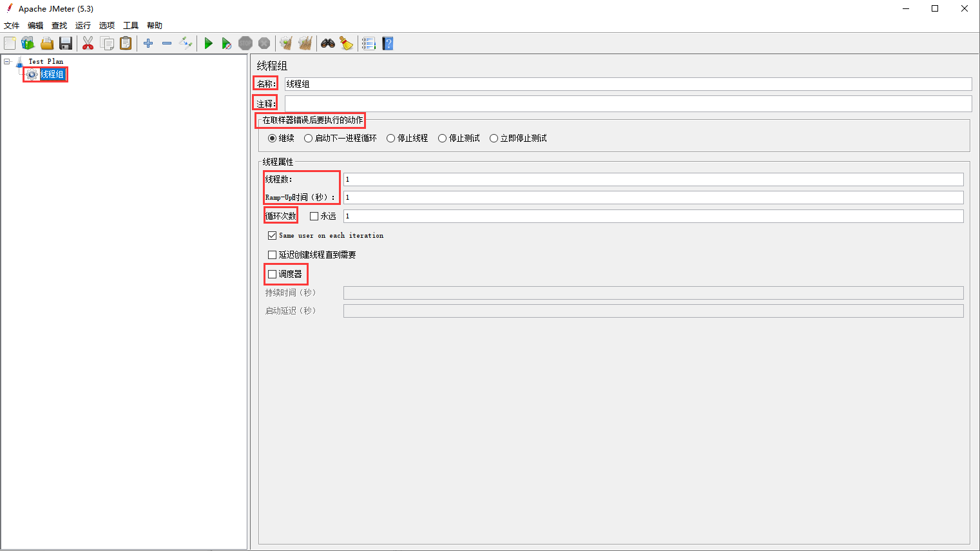Click the 线程数 input field
The image size is (980, 551).
pos(653,180)
